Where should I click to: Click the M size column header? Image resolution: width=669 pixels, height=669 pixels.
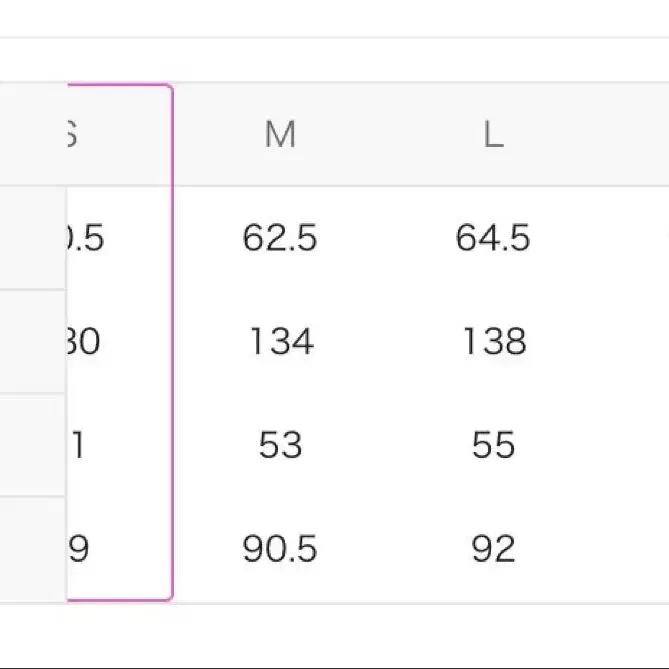[280, 135]
